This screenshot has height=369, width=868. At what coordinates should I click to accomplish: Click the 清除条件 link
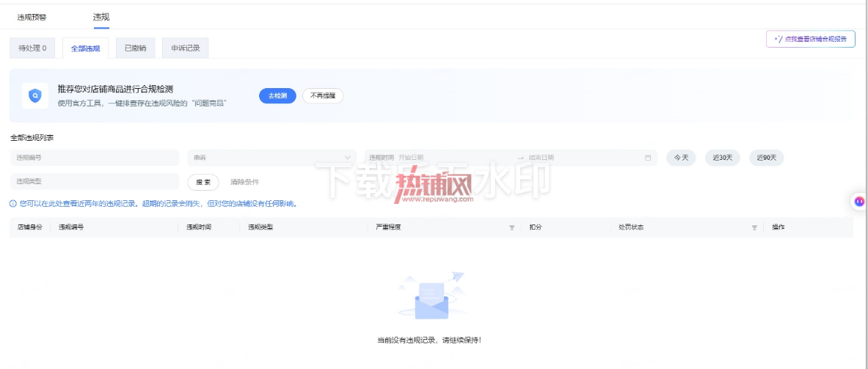pos(244,182)
